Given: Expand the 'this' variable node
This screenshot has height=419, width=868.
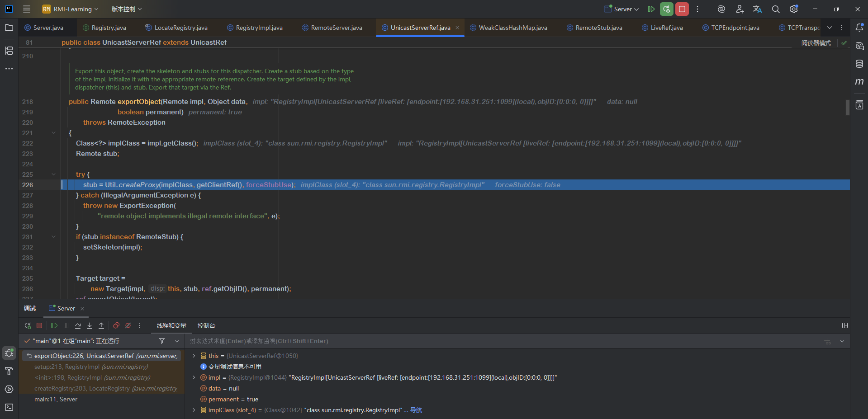Looking at the screenshot, I should click(194, 356).
